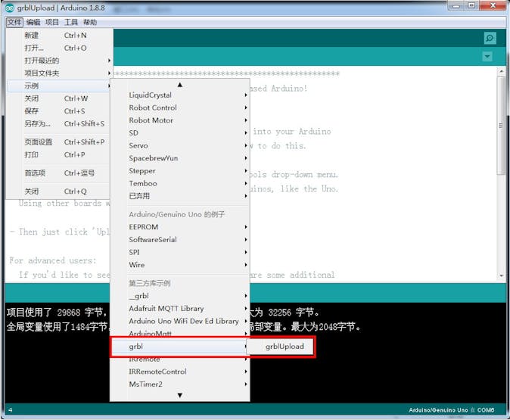This screenshot has height=420, width=510.
Task: Select grbl library entry
Action: (180, 347)
